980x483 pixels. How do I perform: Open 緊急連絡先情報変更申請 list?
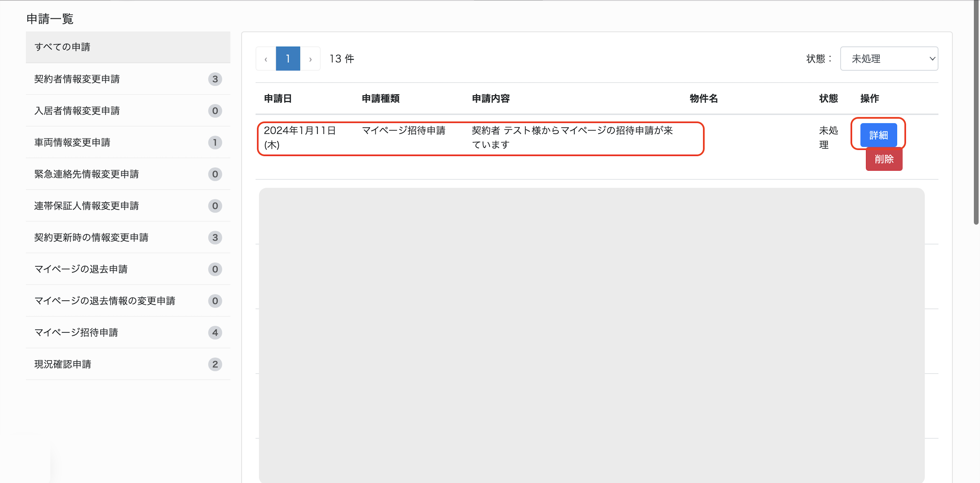[128, 174]
